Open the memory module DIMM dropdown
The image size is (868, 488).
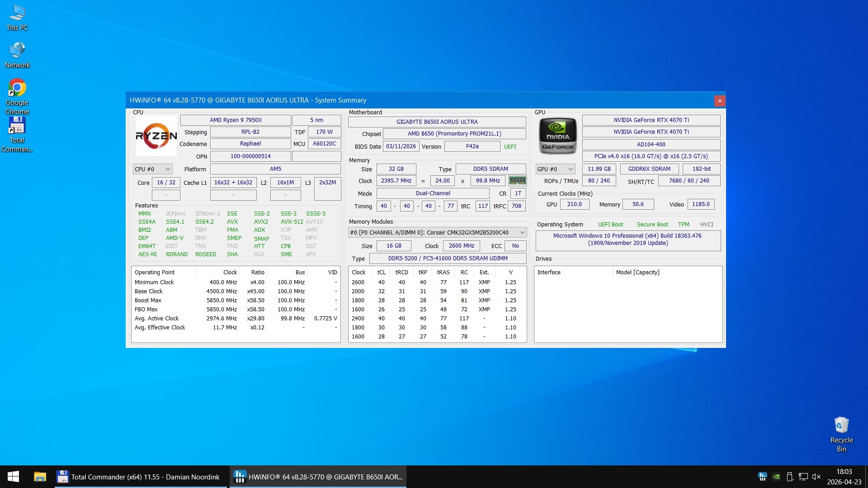(437, 232)
